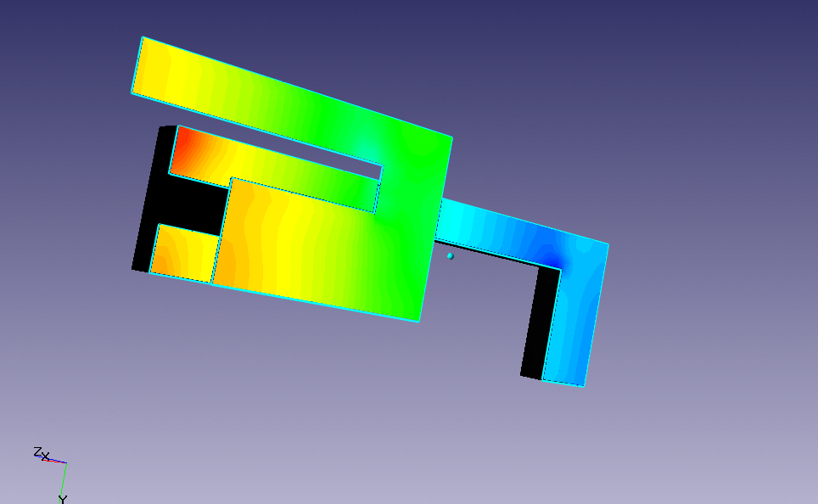The width and height of the screenshot is (818, 504).
Task: Click the Z axis label
Action: pos(36,451)
